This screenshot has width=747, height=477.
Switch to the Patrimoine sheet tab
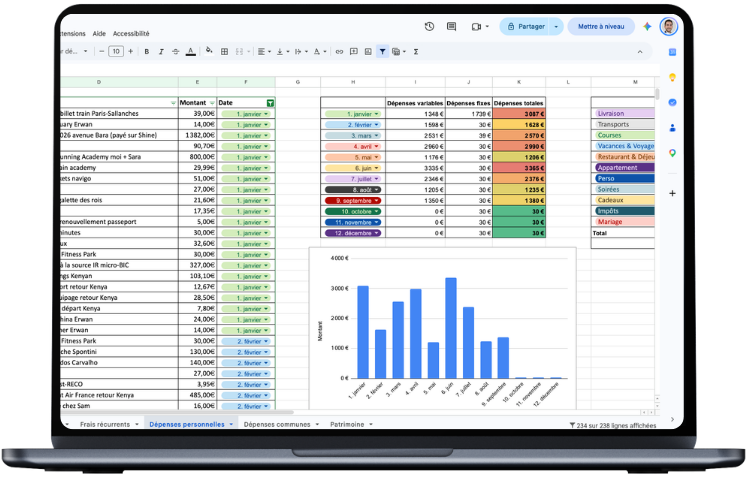point(347,424)
